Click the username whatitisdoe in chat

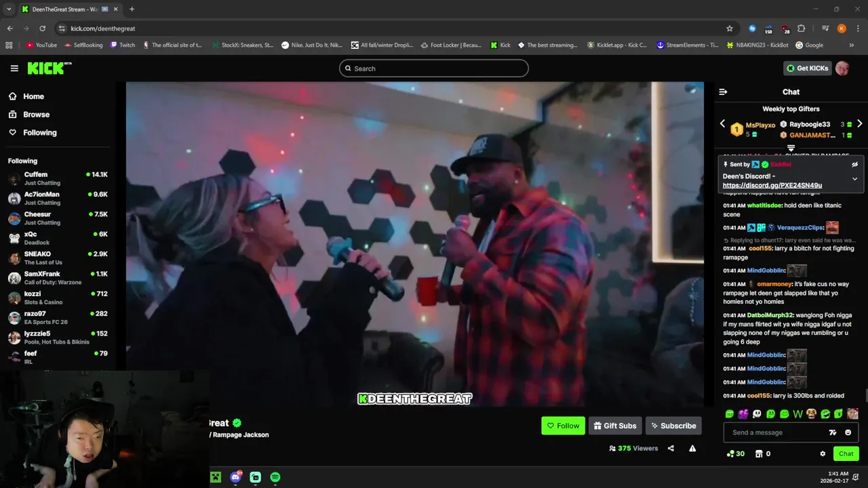click(764, 205)
